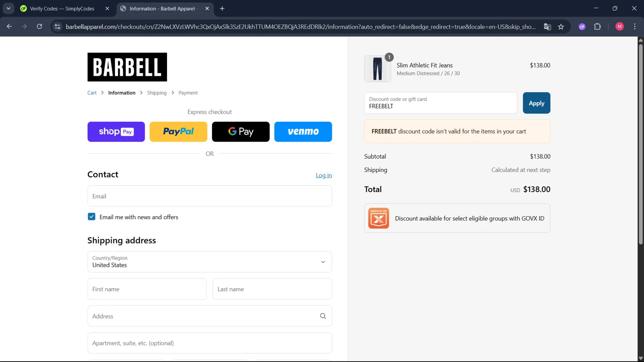Check out with PayPal
The width and height of the screenshot is (644, 362).
click(x=179, y=132)
